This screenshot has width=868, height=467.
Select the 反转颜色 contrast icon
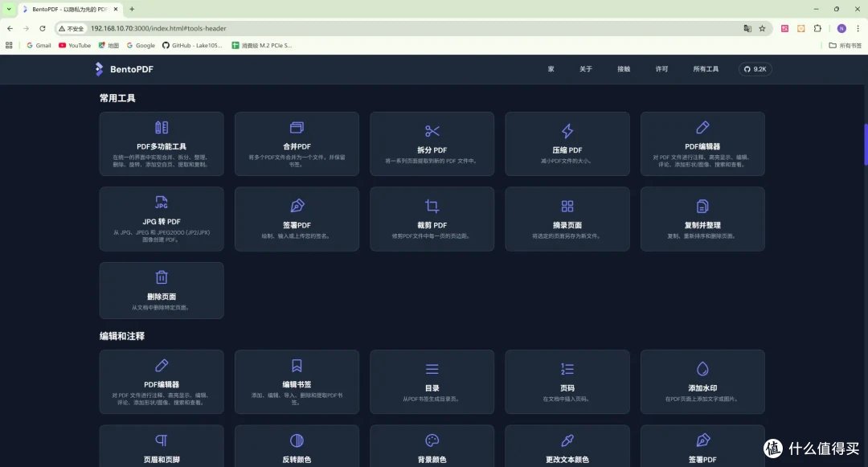pos(297,440)
